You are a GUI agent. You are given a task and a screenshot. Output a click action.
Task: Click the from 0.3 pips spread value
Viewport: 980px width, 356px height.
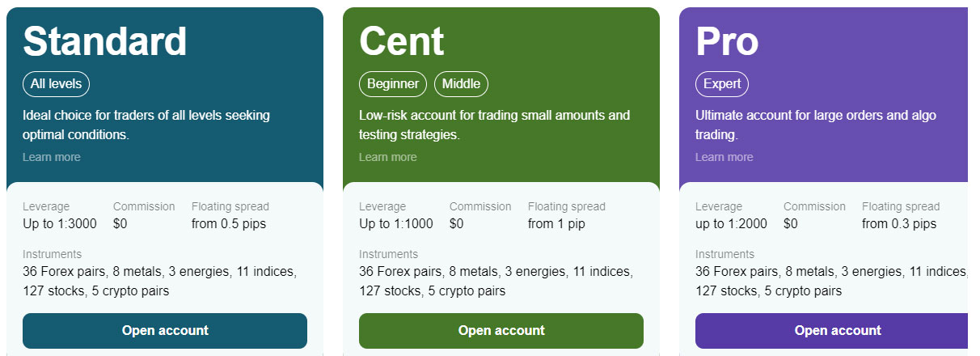899,224
